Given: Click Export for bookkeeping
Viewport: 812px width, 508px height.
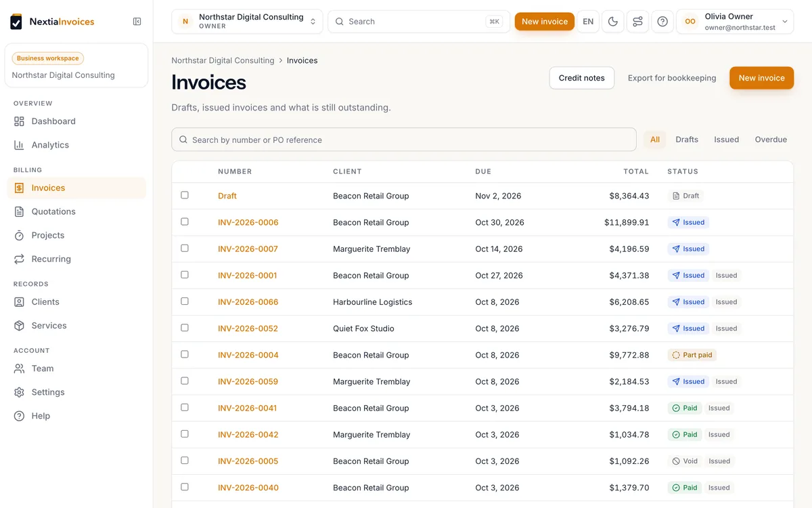Looking at the screenshot, I should pos(672,78).
